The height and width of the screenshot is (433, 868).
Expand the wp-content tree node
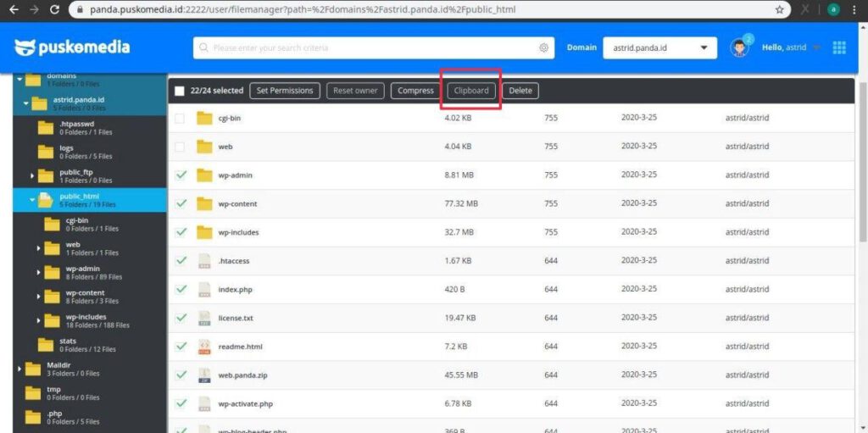[38, 297]
